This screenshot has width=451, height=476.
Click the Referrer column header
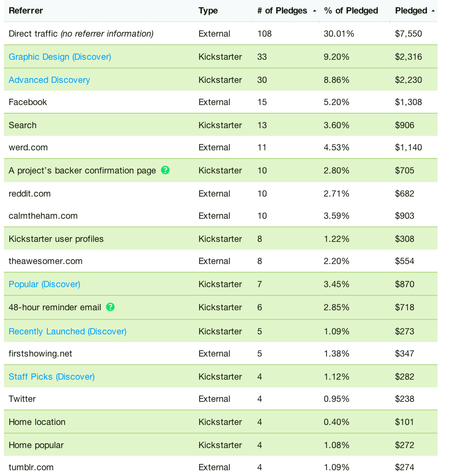(x=26, y=11)
